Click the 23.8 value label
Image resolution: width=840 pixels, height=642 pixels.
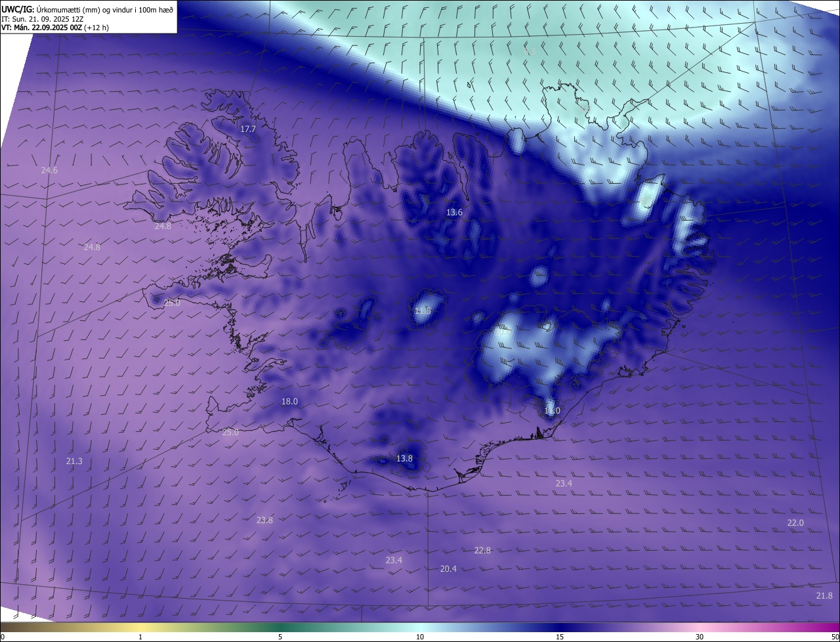264,520
